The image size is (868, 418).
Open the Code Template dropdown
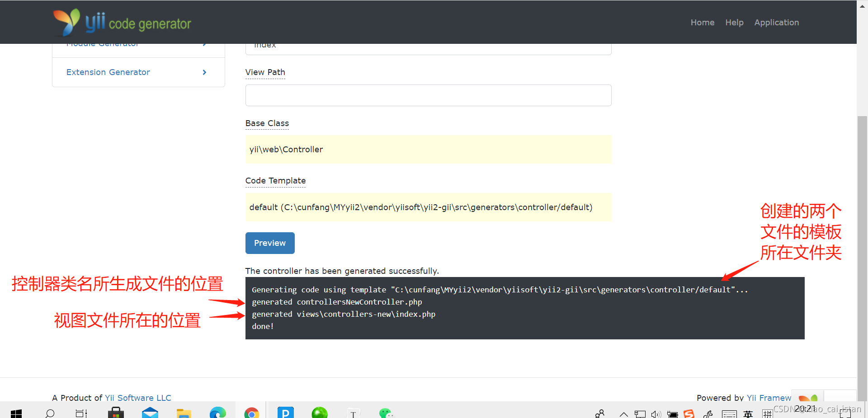tap(428, 207)
